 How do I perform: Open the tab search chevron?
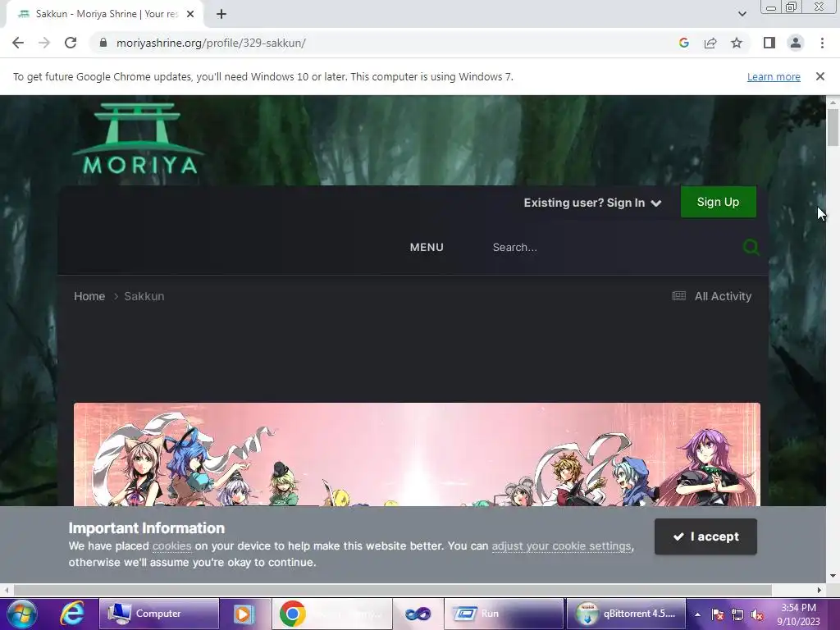(x=742, y=14)
